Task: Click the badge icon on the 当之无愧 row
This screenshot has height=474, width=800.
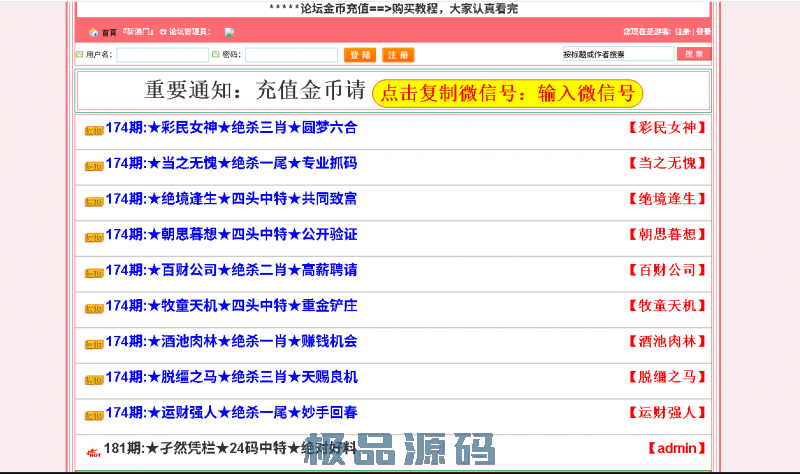Action: click(94, 167)
